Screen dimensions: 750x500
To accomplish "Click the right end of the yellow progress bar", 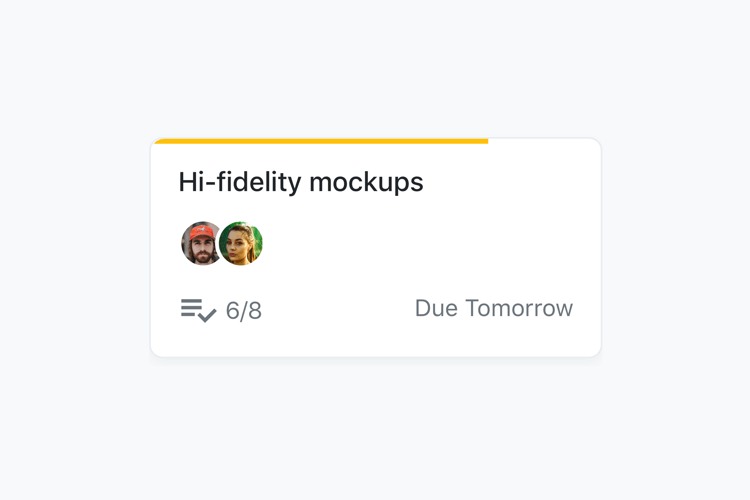I will pos(484,142).
